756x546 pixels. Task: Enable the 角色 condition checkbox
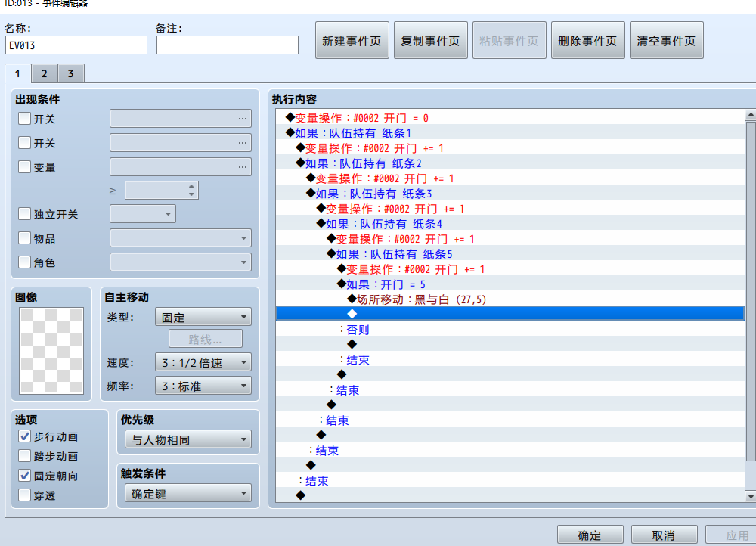pos(25,262)
